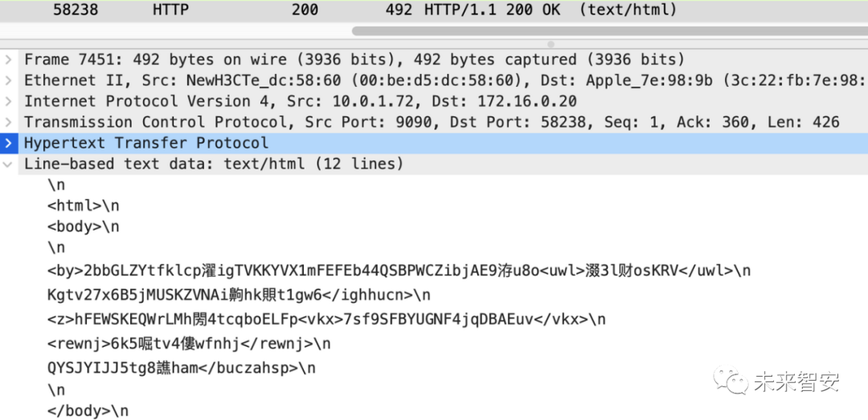Expand the Frame 7451 tree node
The image size is (868, 420).
click(x=7, y=60)
